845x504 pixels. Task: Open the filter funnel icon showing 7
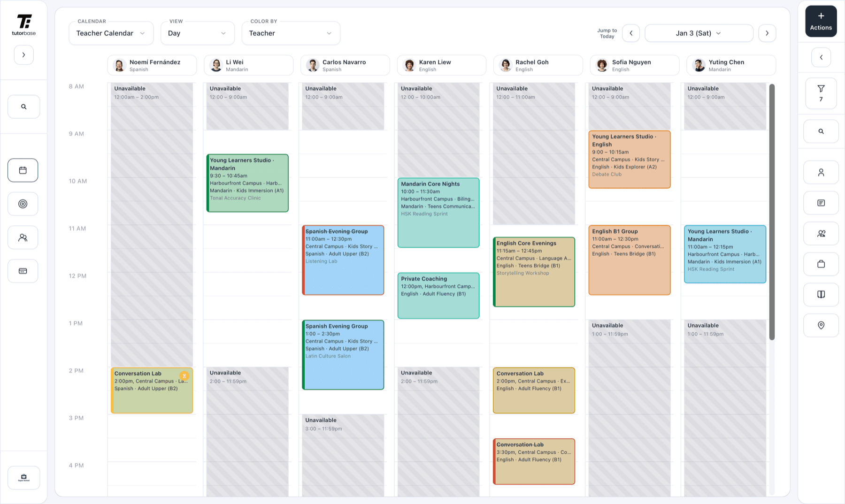pyautogui.click(x=821, y=93)
